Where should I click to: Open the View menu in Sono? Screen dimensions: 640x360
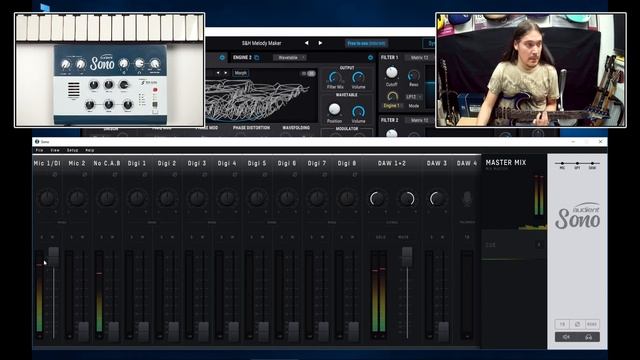[x=55, y=150]
